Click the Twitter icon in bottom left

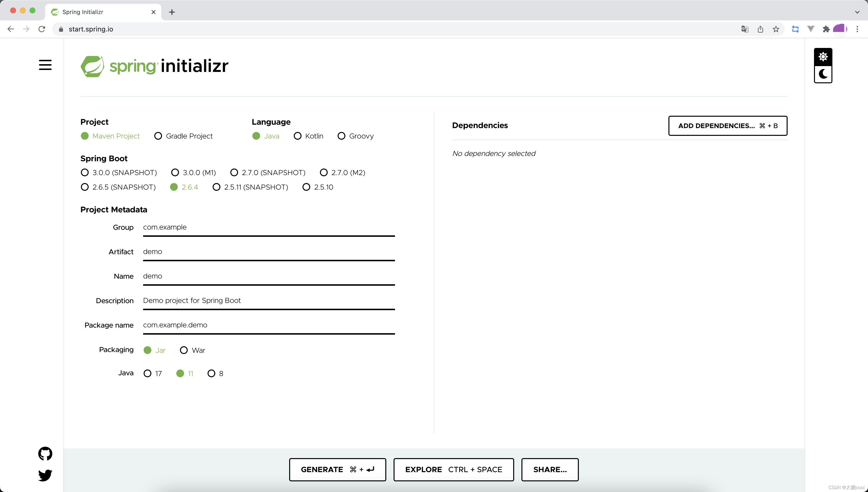pos(45,475)
